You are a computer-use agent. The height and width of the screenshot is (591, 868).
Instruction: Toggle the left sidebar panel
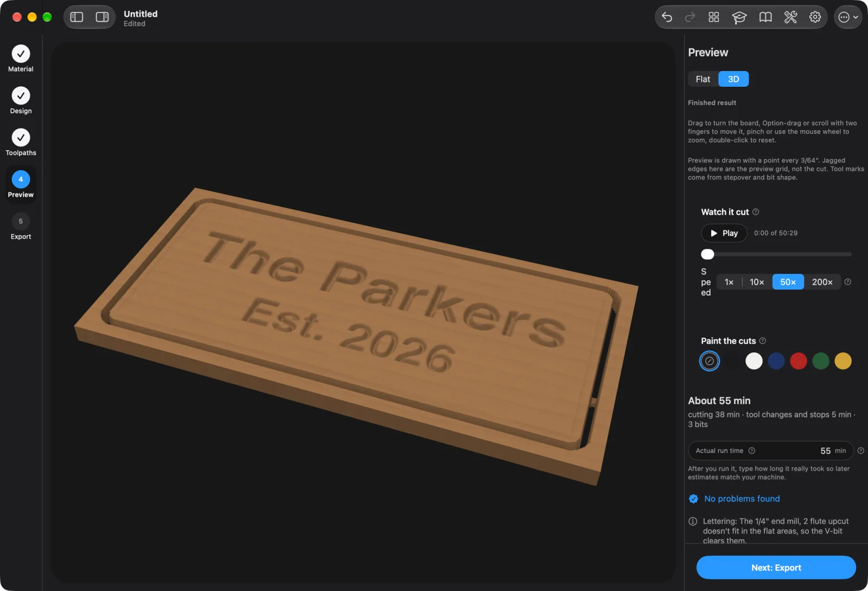(x=77, y=17)
